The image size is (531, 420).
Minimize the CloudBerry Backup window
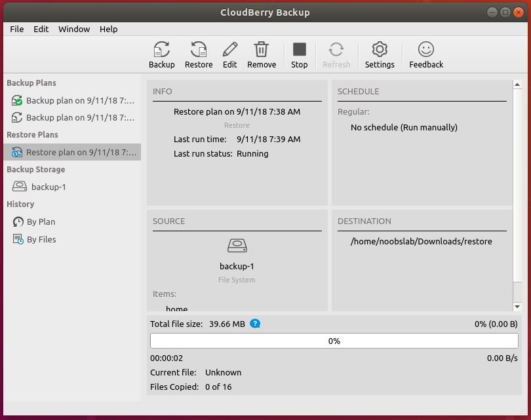492,12
